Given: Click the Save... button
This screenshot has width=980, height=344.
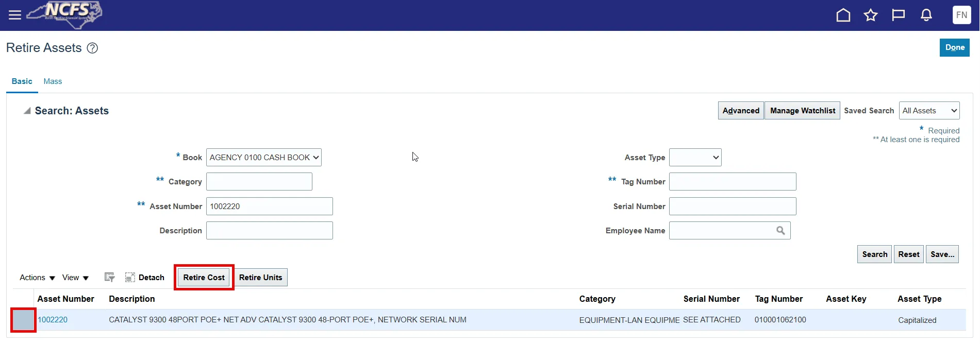Looking at the screenshot, I should pos(942,254).
